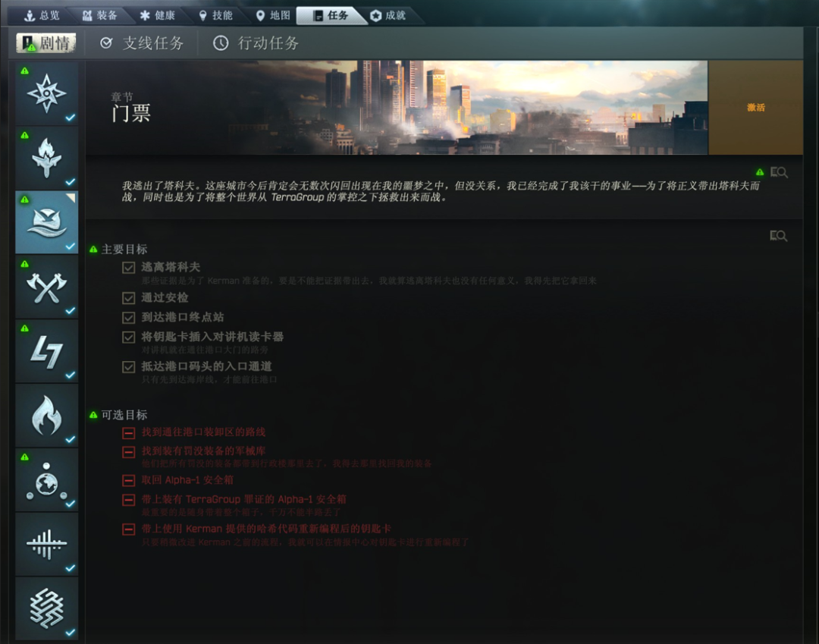The width and height of the screenshot is (819, 644).
Task: Toggle the 抵达港口码头的入口通道 checkbox
Action: (128, 367)
